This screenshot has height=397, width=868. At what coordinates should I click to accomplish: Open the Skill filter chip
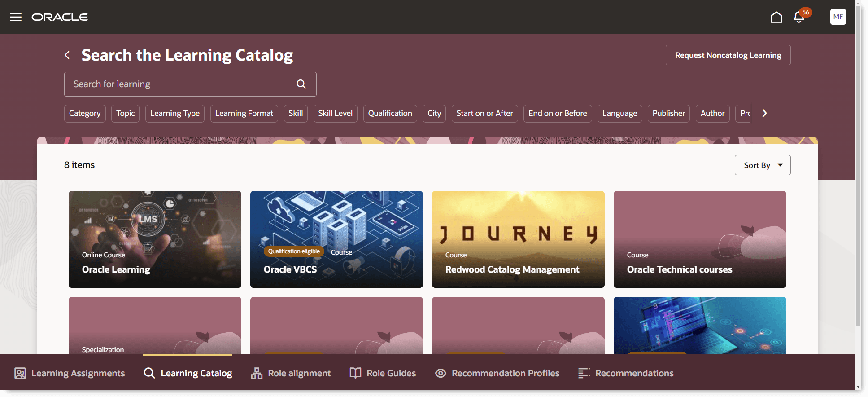point(296,114)
